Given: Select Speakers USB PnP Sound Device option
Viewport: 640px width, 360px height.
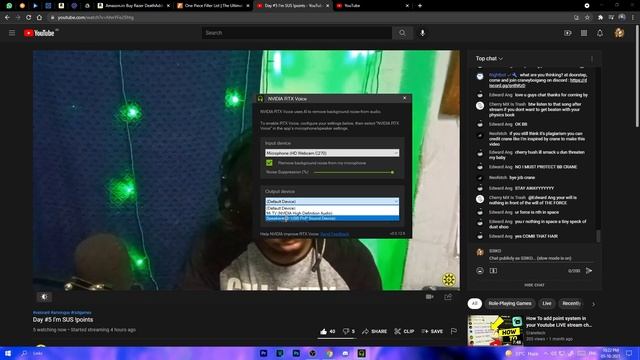Looking at the screenshot, I should pos(332,218).
